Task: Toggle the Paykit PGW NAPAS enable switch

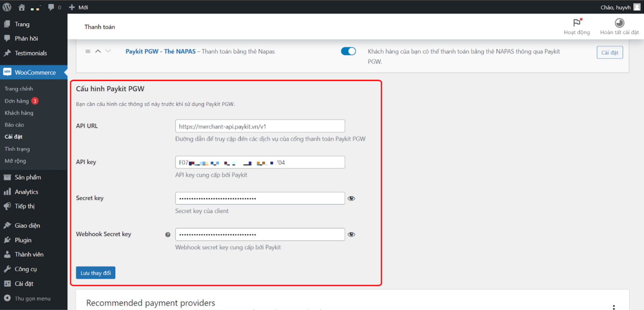Action: pos(348,51)
